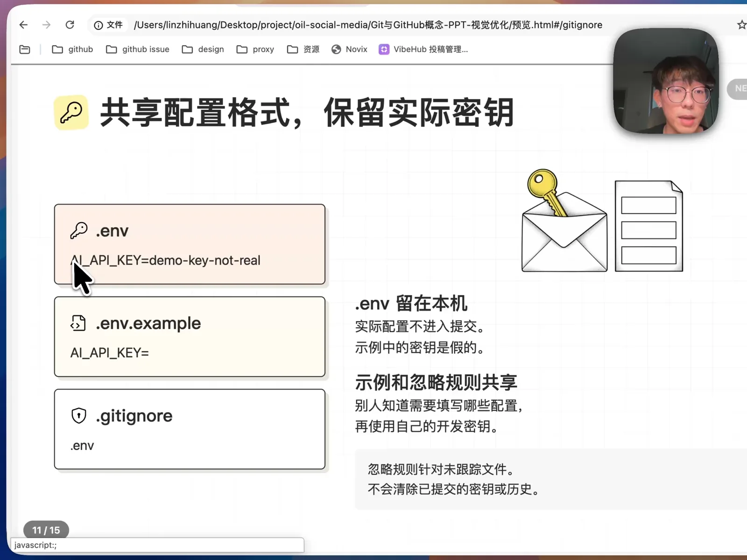Viewport: 747px width, 560px height.
Task: Click the presenter webcam thumbnail
Action: (666, 81)
